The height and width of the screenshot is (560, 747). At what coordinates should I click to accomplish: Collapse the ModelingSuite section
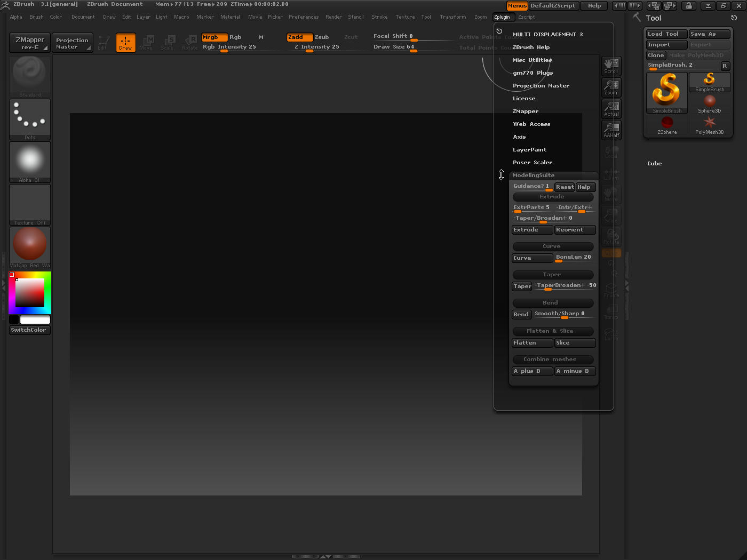pyautogui.click(x=534, y=175)
